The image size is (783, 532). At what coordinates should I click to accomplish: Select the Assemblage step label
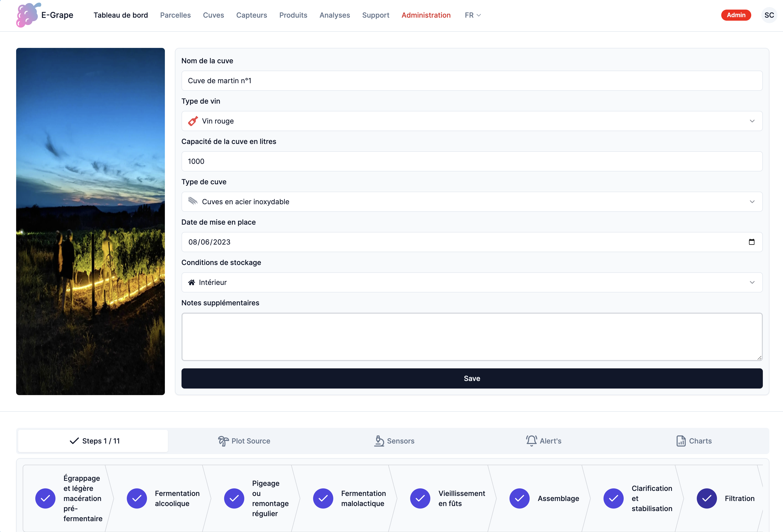[558, 498]
